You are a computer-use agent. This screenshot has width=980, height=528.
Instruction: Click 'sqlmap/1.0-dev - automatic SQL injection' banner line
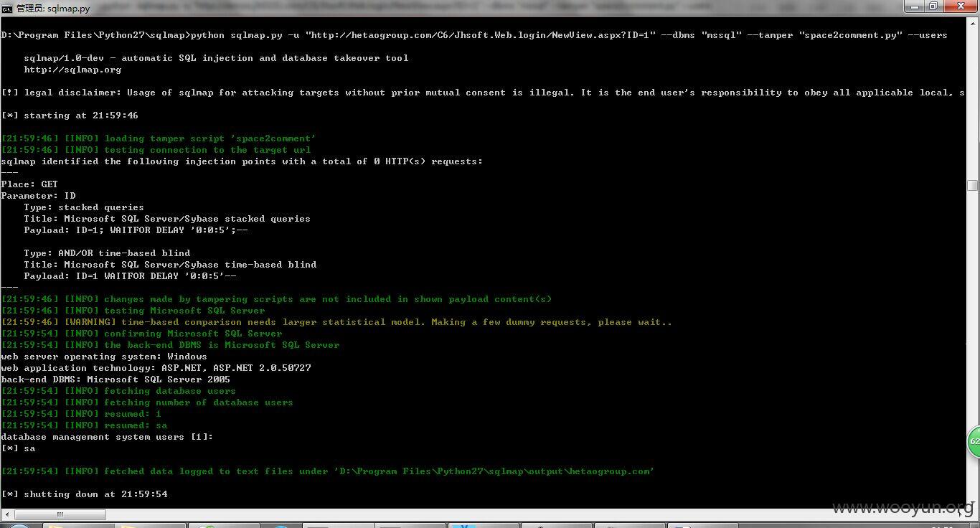tap(216, 58)
